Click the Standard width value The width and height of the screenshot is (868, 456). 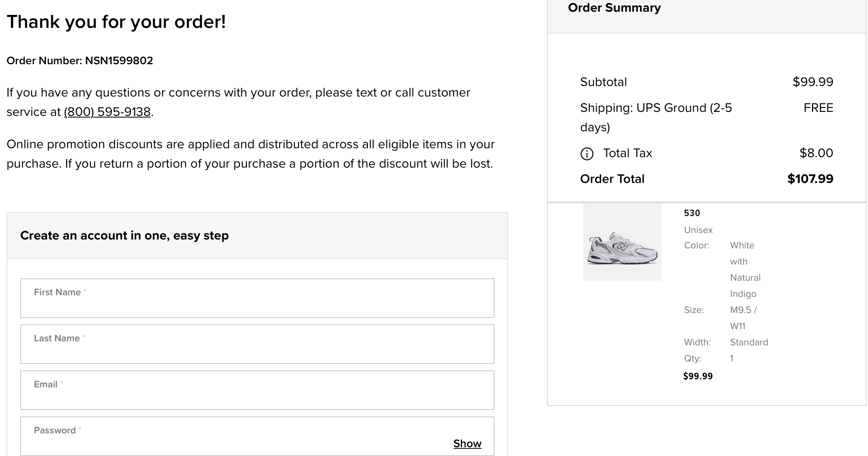click(x=749, y=342)
